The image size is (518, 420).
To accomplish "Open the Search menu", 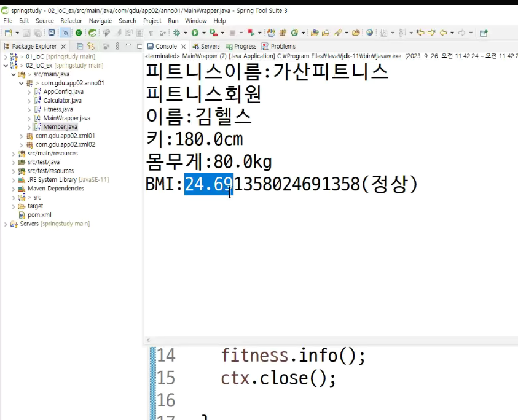I will pos(127,21).
